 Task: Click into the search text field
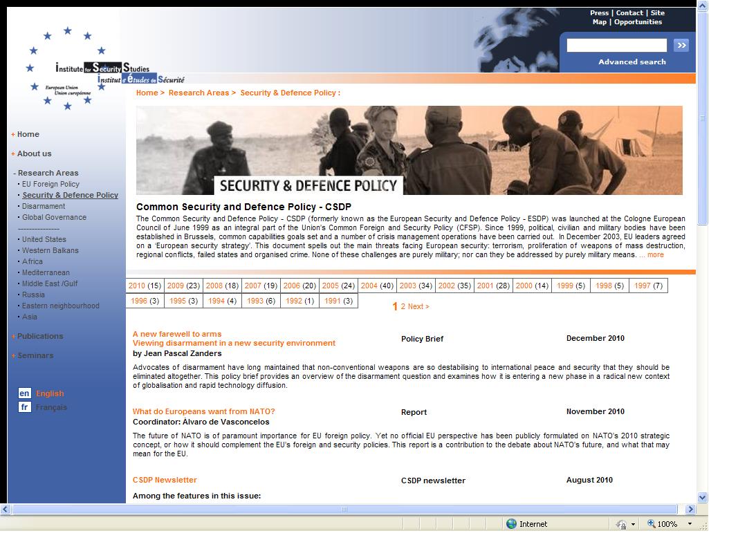click(616, 46)
